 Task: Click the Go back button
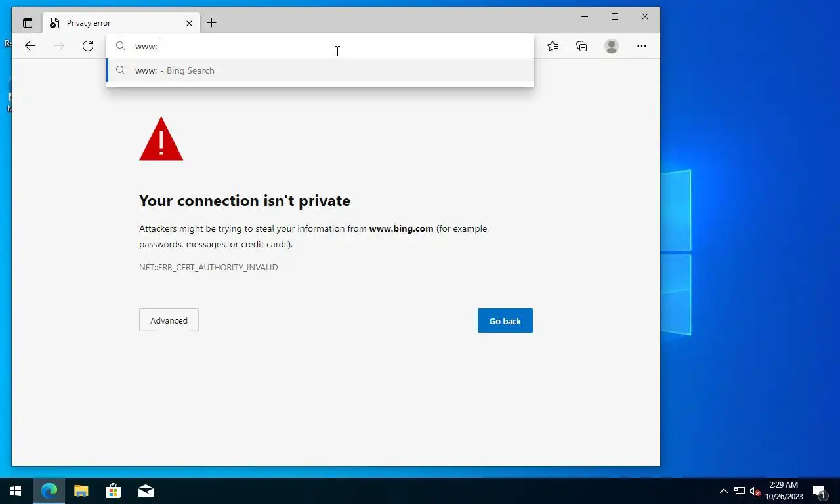505,321
